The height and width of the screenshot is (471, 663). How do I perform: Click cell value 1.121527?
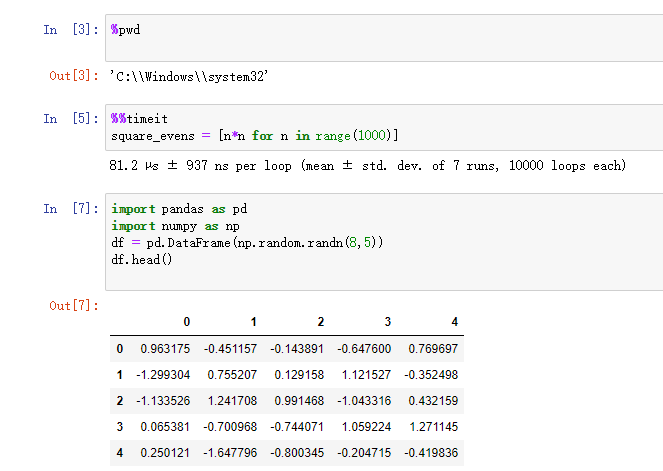(x=366, y=375)
